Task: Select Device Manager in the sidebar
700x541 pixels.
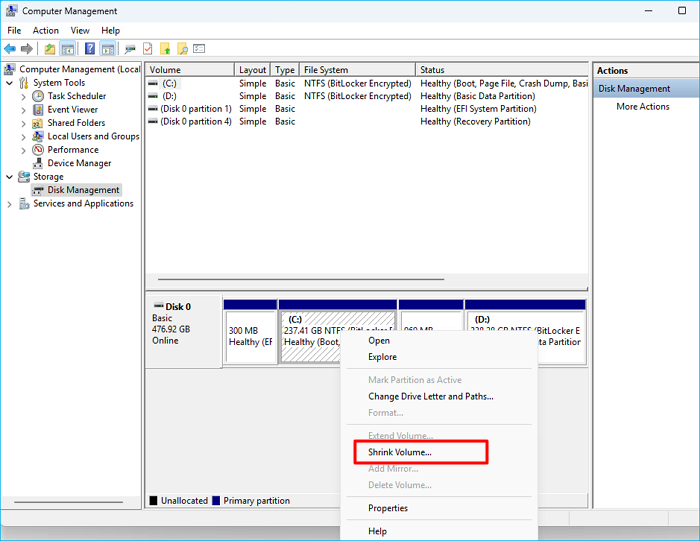Action: (x=79, y=163)
